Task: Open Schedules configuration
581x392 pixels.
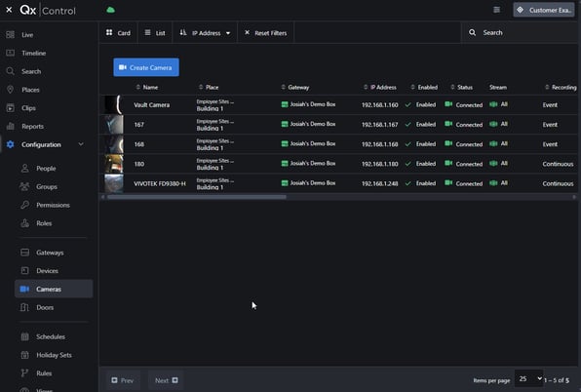Action: (x=51, y=336)
